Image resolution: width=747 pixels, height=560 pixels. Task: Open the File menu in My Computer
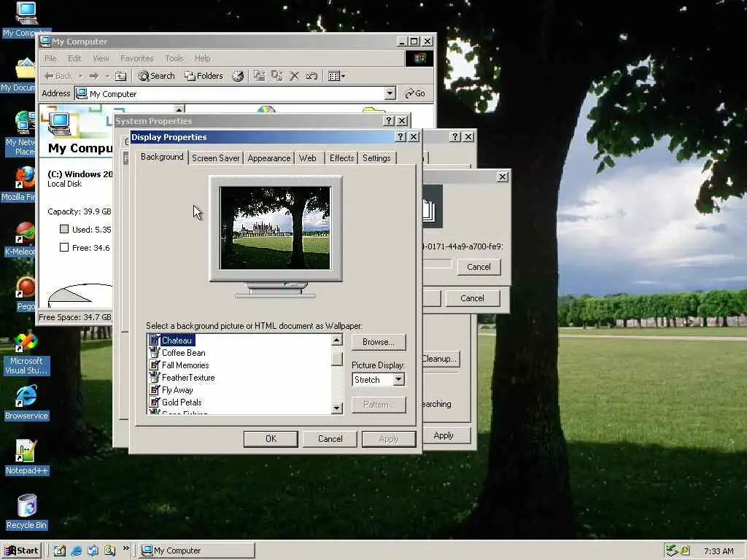point(50,58)
